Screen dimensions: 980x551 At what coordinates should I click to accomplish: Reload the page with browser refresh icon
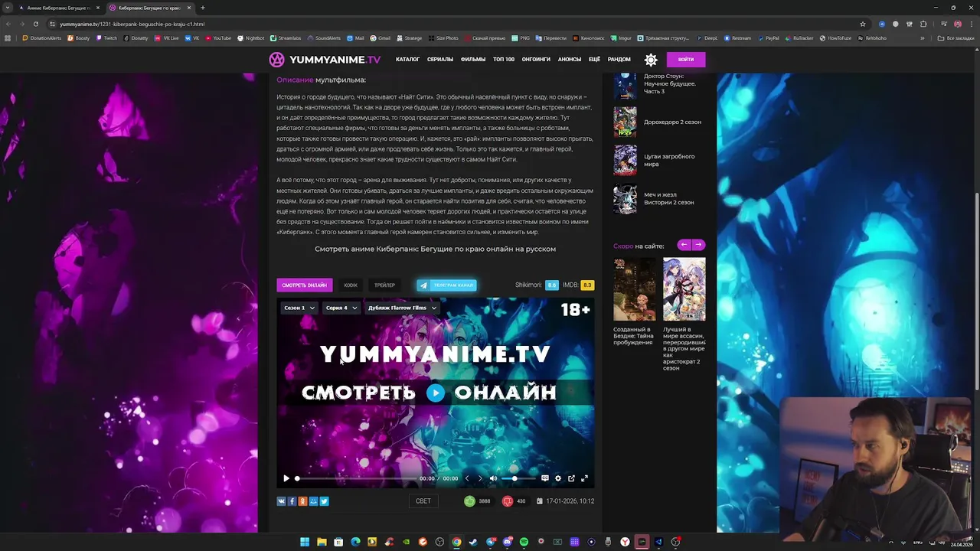tap(35, 24)
